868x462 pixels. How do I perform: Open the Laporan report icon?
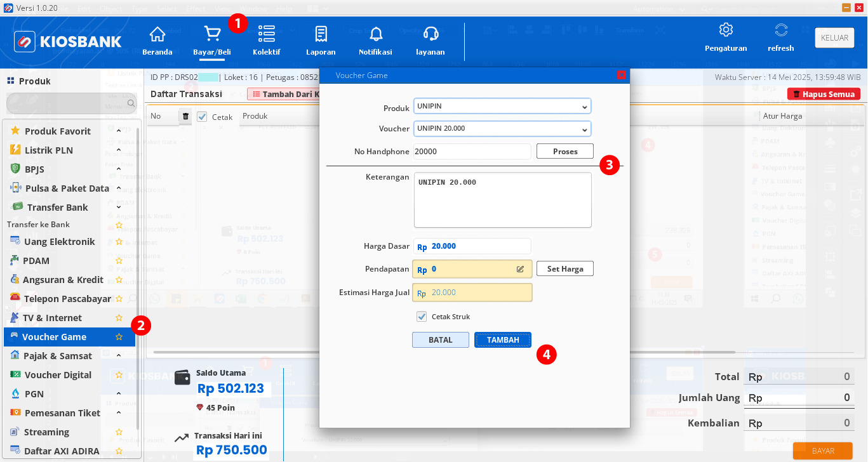tap(321, 34)
